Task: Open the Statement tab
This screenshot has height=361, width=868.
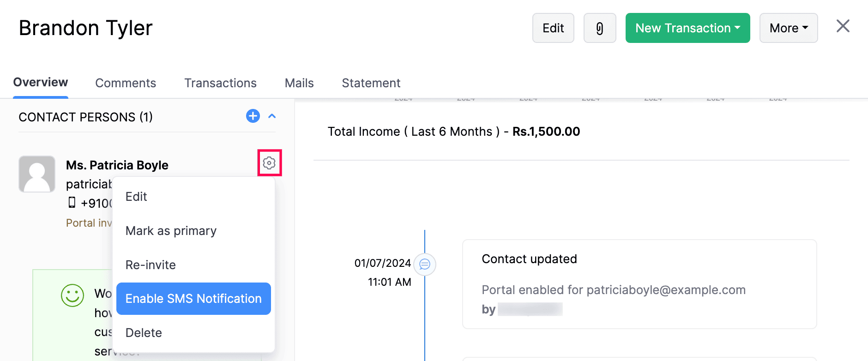Action: coord(371,83)
